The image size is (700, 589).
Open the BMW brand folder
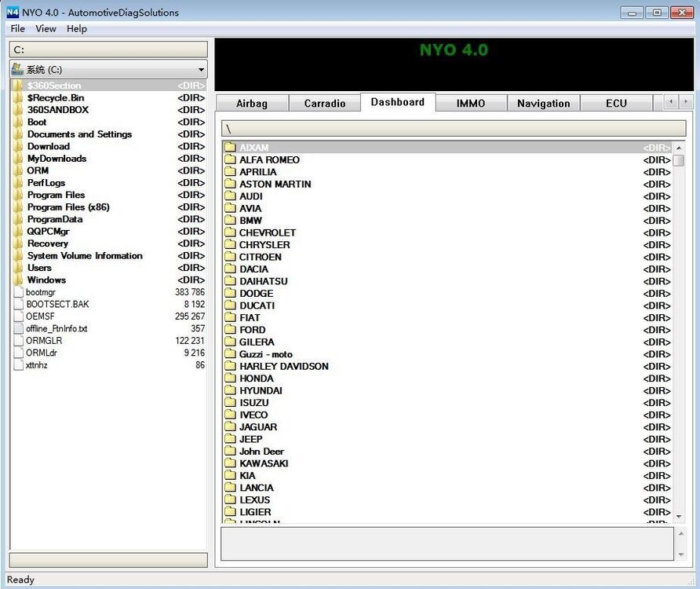coord(251,221)
